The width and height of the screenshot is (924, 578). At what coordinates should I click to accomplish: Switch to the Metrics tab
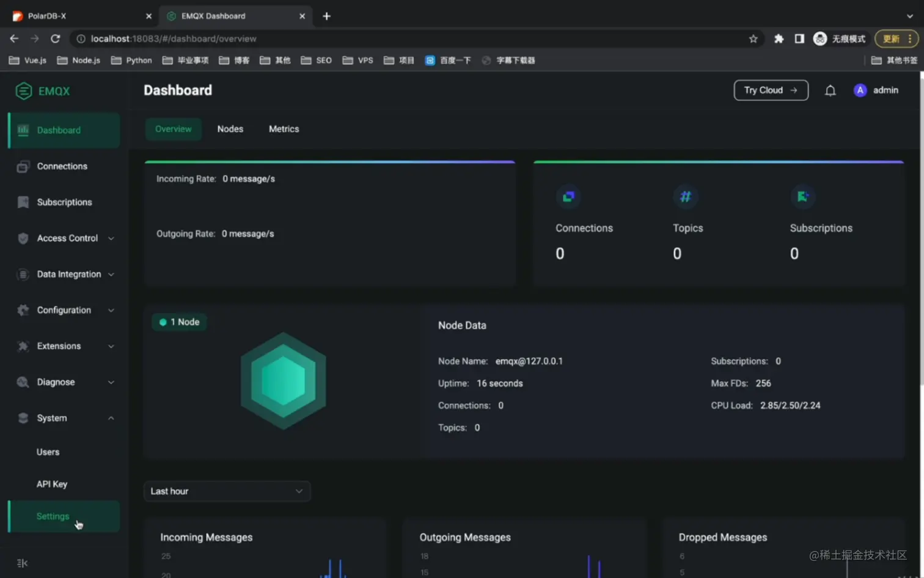point(284,129)
